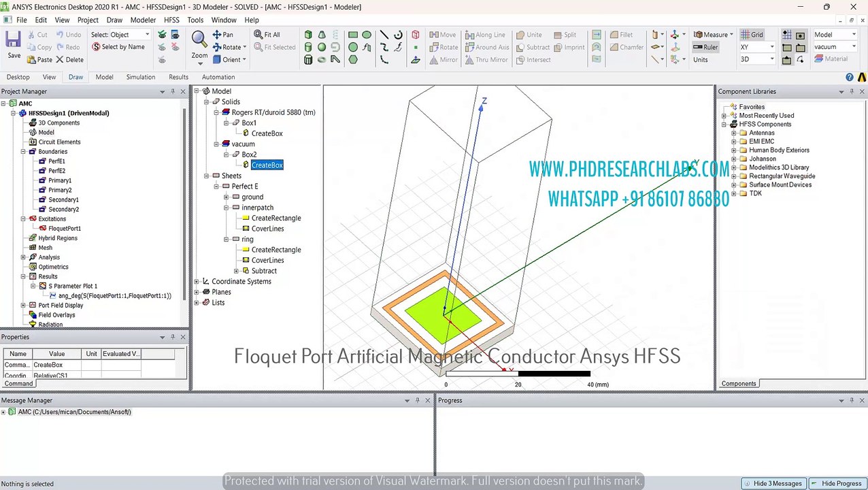Image resolution: width=868 pixels, height=490 pixels.
Task: Draw a box with the box tool
Action: (x=308, y=35)
